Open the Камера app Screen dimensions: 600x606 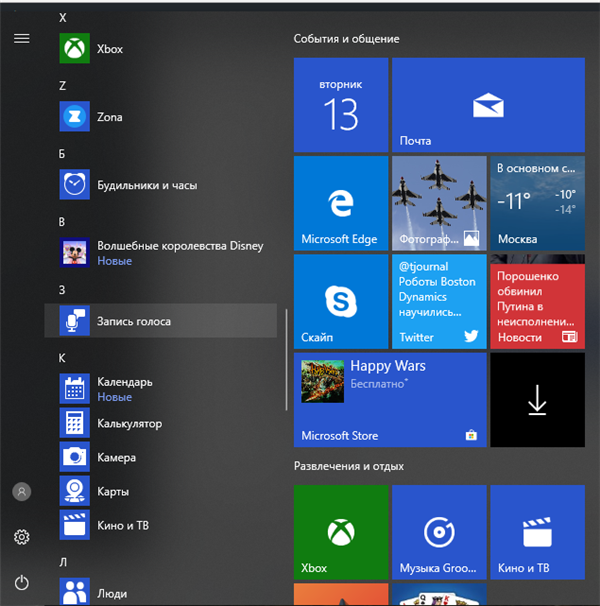point(160,457)
